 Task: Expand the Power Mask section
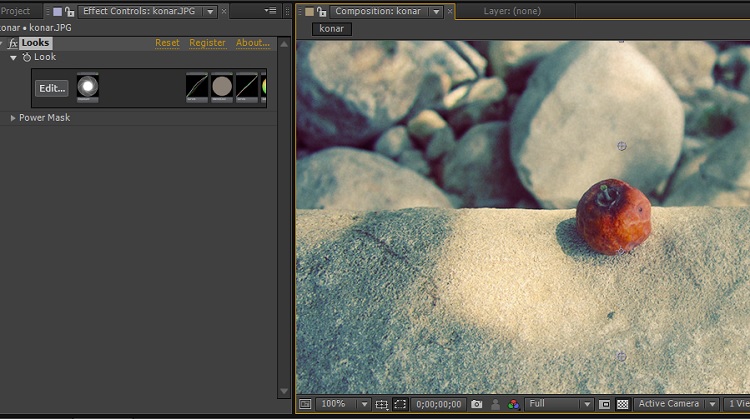click(x=13, y=118)
